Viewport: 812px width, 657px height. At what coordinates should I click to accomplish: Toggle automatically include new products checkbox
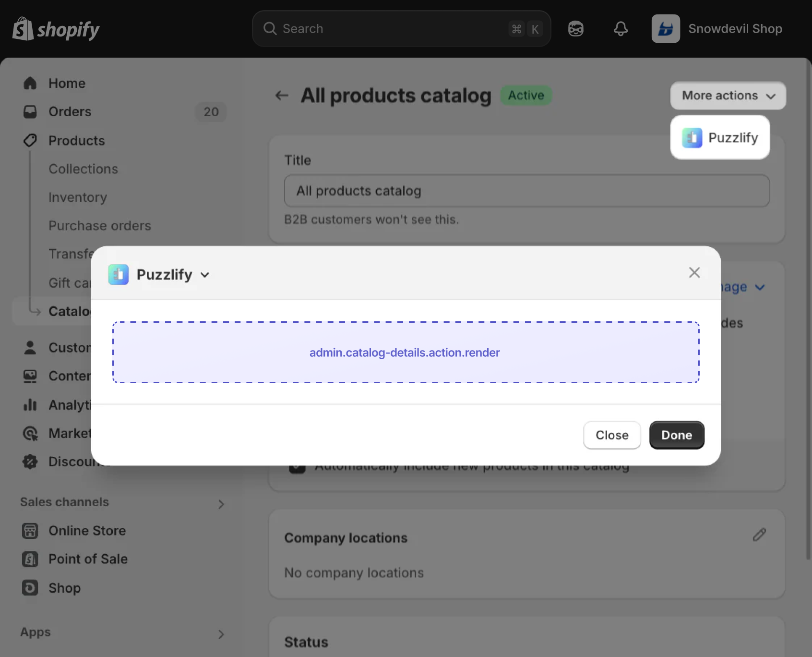(297, 468)
